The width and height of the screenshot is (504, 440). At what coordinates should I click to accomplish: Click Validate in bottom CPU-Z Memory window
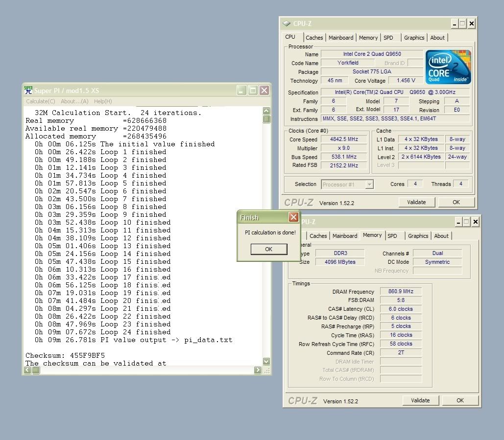[x=420, y=400]
